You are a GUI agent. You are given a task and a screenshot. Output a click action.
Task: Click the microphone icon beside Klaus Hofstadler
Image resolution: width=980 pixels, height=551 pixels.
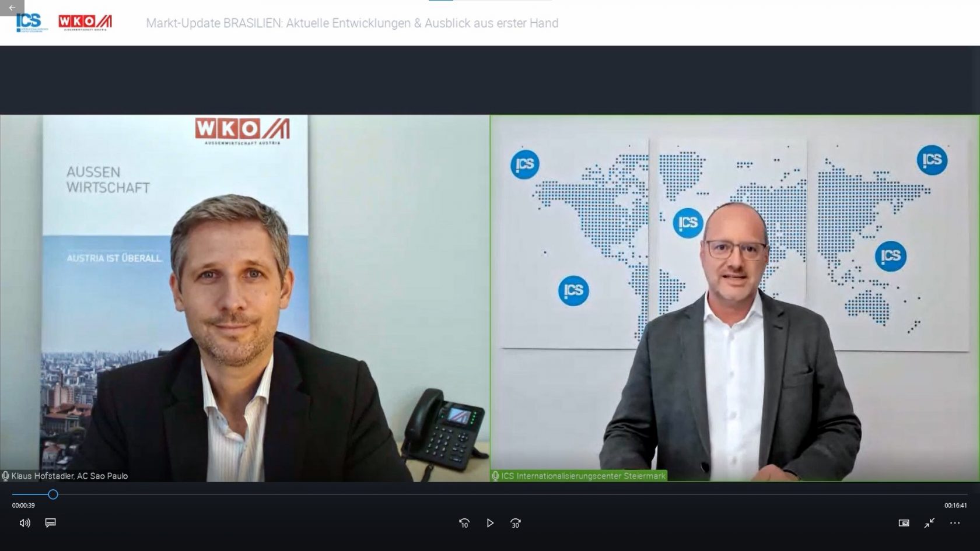6,476
